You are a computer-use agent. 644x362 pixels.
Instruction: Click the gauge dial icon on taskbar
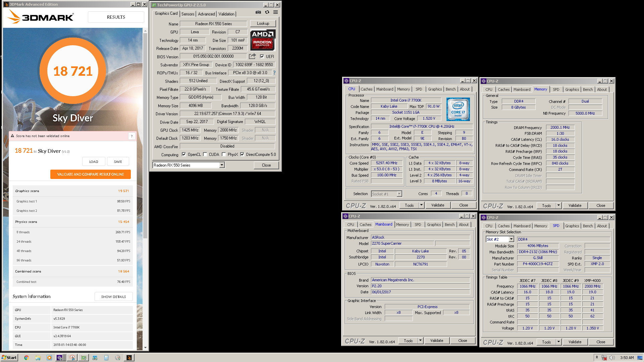[118, 358]
